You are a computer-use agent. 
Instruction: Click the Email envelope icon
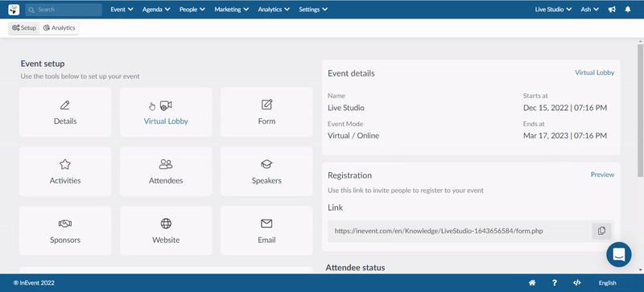coord(266,224)
